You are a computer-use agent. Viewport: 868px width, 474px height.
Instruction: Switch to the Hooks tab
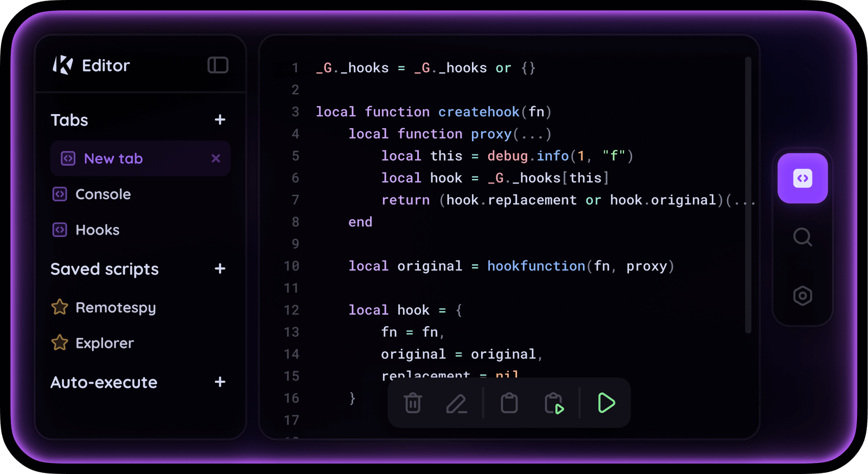[97, 230]
